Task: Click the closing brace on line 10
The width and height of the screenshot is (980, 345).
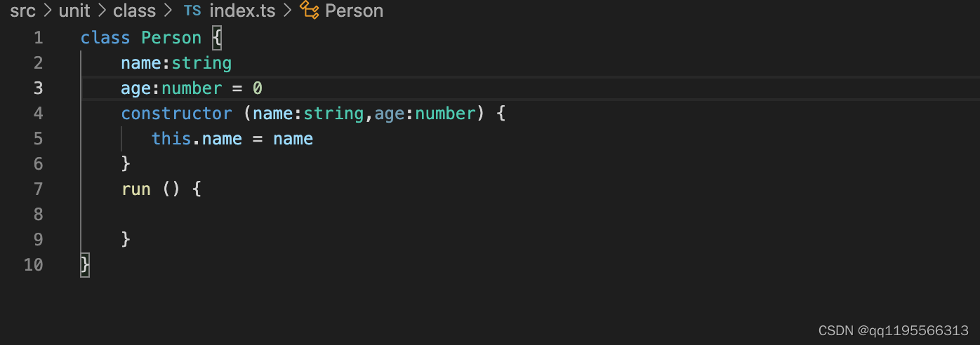Action: pos(85,265)
